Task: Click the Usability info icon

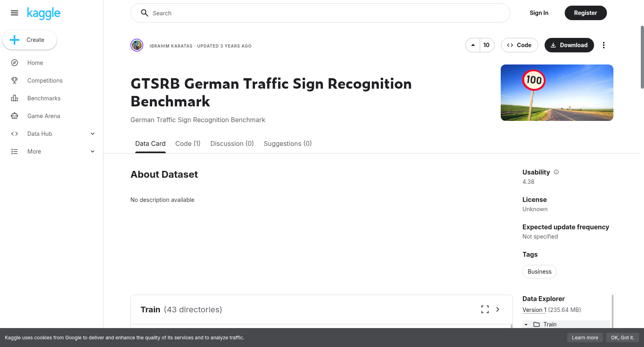Action: (556, 172)
